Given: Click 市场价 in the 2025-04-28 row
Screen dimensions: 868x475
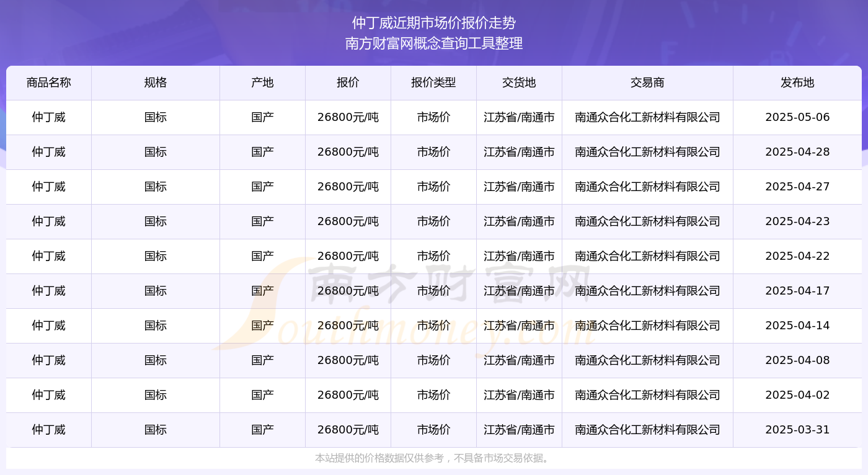Looking at the screenshot, I should 433,152.
